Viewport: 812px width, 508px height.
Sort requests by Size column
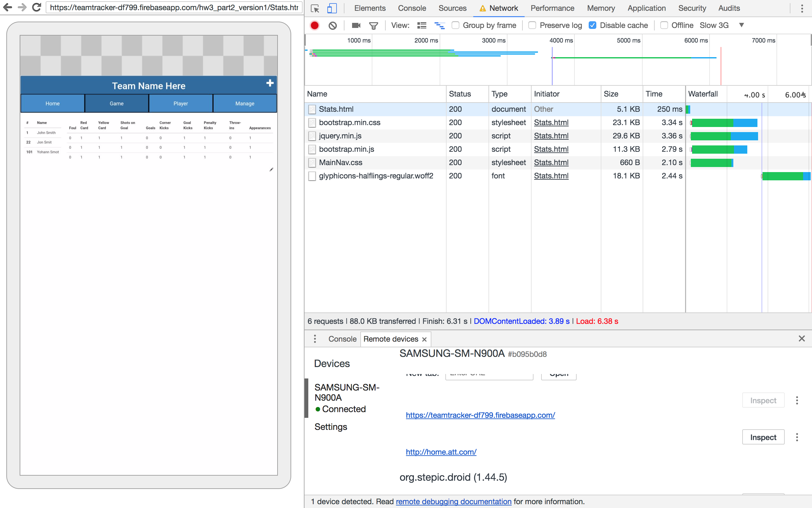621,94
